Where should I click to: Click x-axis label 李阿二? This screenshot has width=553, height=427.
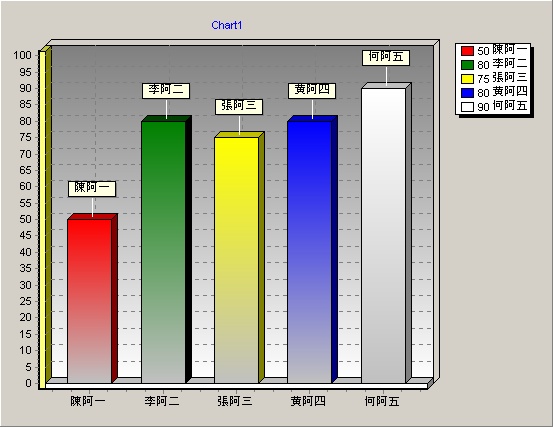[162, 401]
